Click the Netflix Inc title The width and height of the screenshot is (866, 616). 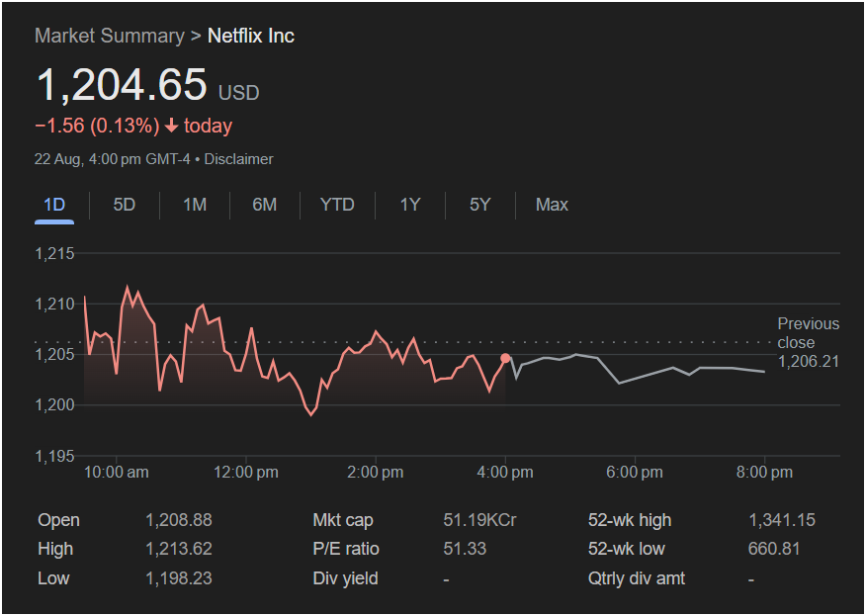coord(250,36)
